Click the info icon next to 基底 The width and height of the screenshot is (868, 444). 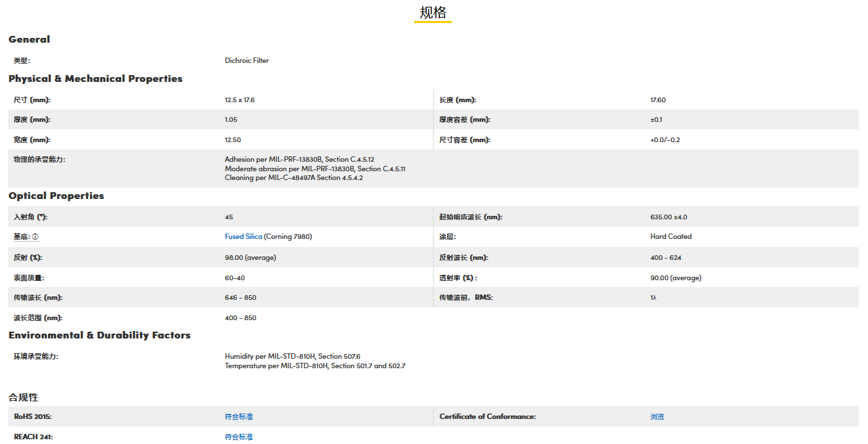point(35,238)
